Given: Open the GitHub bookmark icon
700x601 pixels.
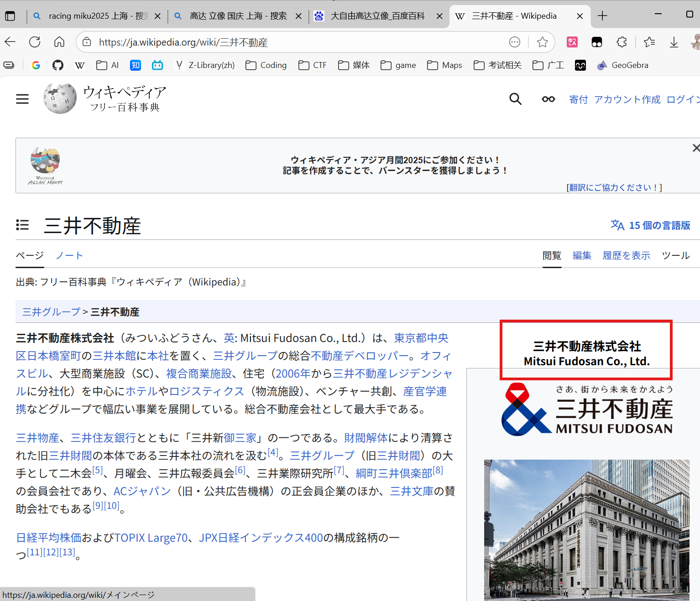Looking at the screenshot, I should (58, 65).
